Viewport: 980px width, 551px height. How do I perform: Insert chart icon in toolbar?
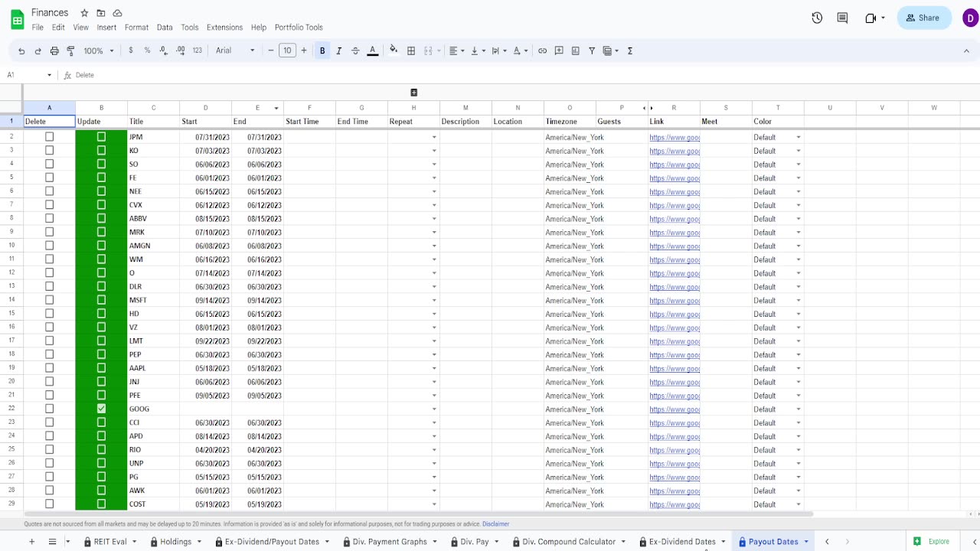[x=575, y=51]
